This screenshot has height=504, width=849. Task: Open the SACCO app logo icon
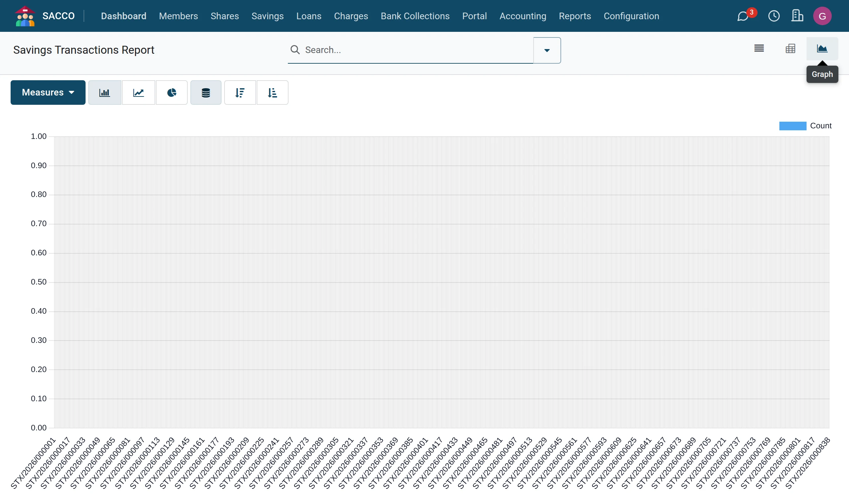[x=25, y=16]
